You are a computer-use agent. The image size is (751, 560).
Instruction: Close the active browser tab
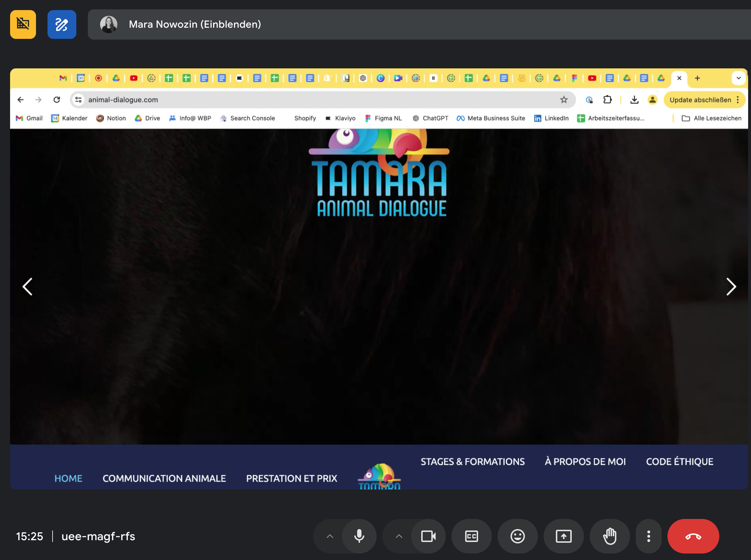click(x=679, y=78)
